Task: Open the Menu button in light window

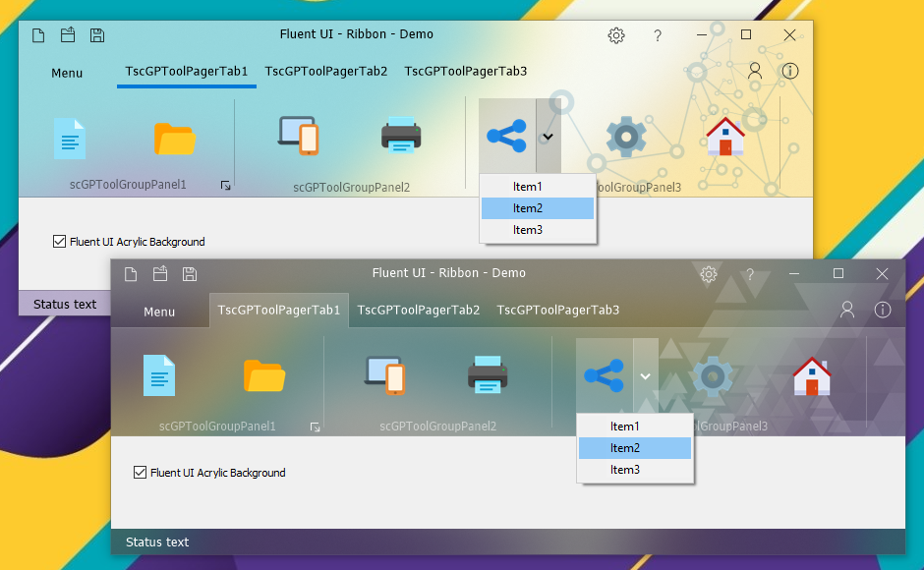Action: coord(67,73)
